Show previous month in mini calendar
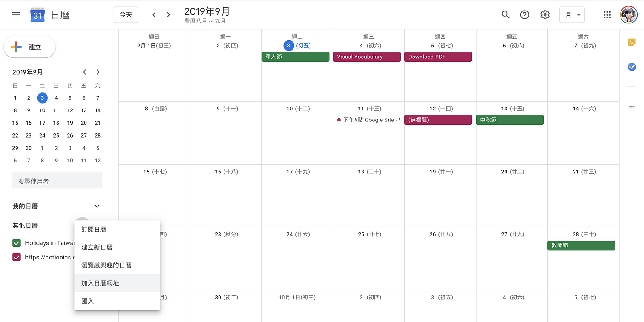 click(x=84, y=72)
